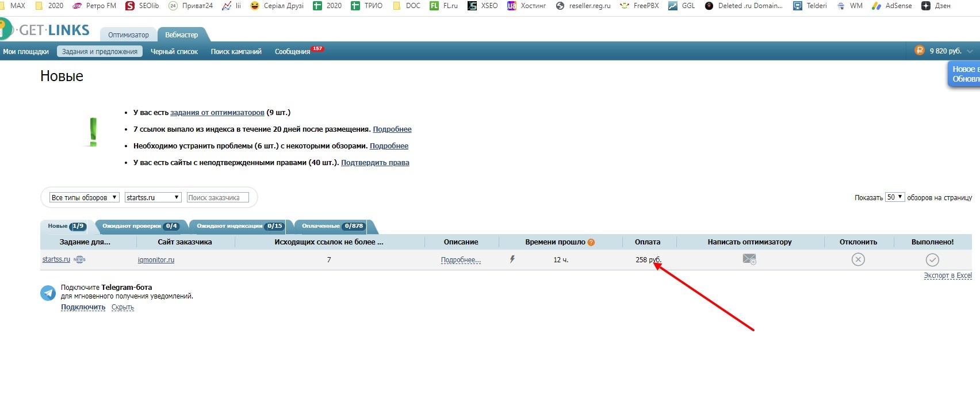Open the AdSense bookmark
Image resolution: width=980 pixels, height=394 pixels.
pyautogui.click(x=891, y=6)
